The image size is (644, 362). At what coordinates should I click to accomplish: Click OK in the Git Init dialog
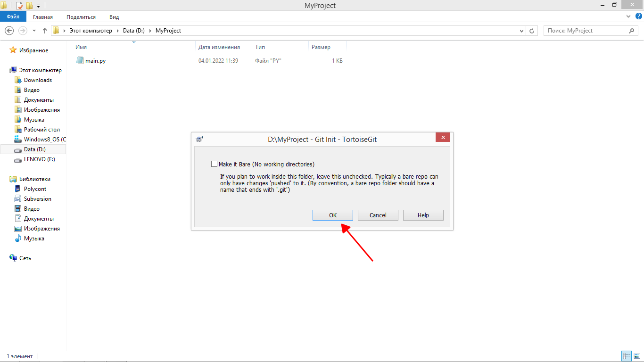pos(333,215)
